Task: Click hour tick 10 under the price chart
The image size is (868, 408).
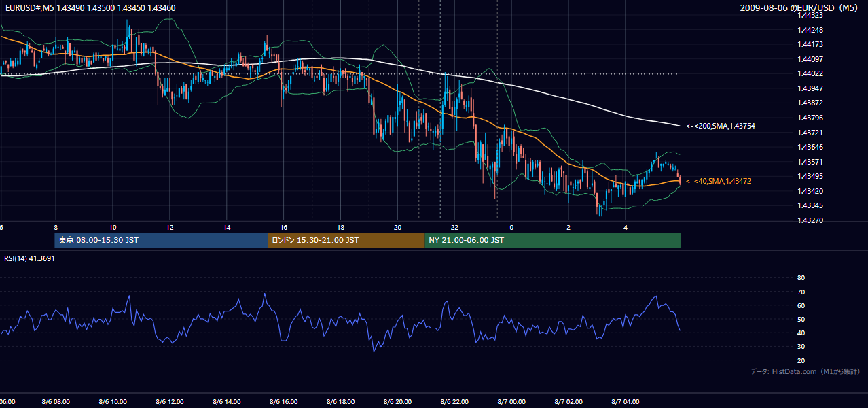Action: pos(113,227)
